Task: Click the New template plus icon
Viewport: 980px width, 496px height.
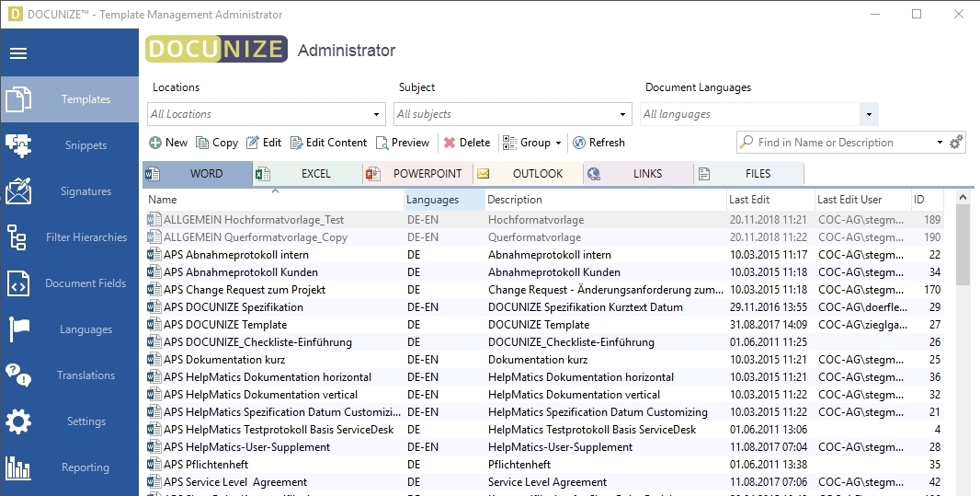Action: (155, 143)
